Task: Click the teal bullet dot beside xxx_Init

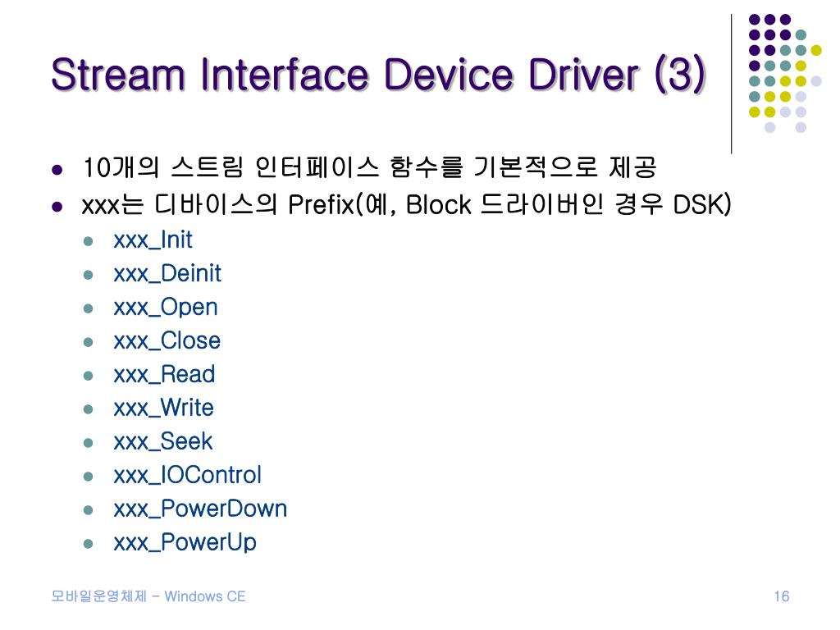Action: pyautogui.click(x=89, y=242)
